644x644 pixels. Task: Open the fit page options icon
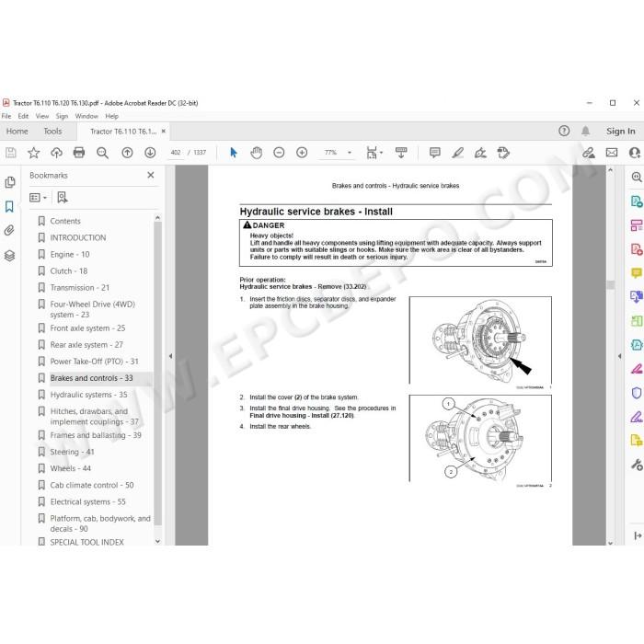point(374,153)
